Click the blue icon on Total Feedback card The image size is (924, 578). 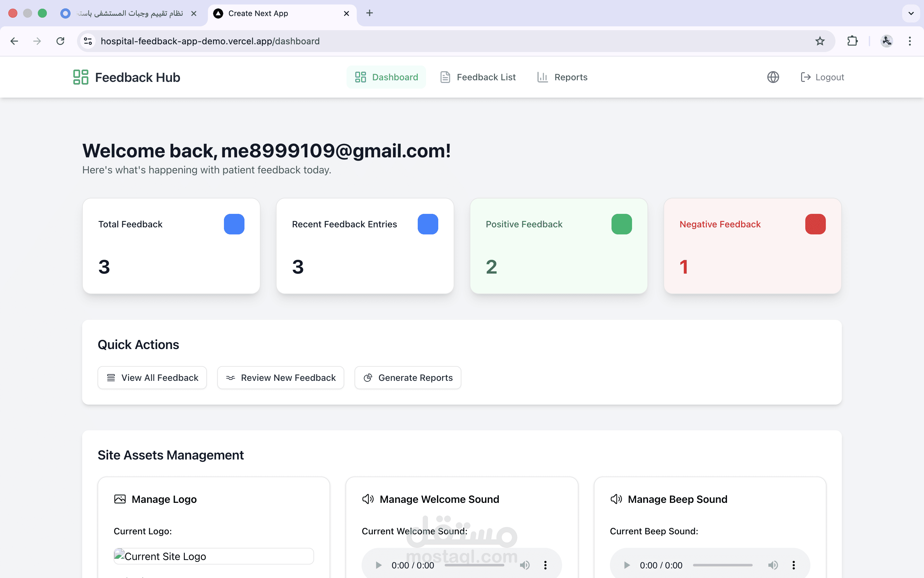(234, 224)
